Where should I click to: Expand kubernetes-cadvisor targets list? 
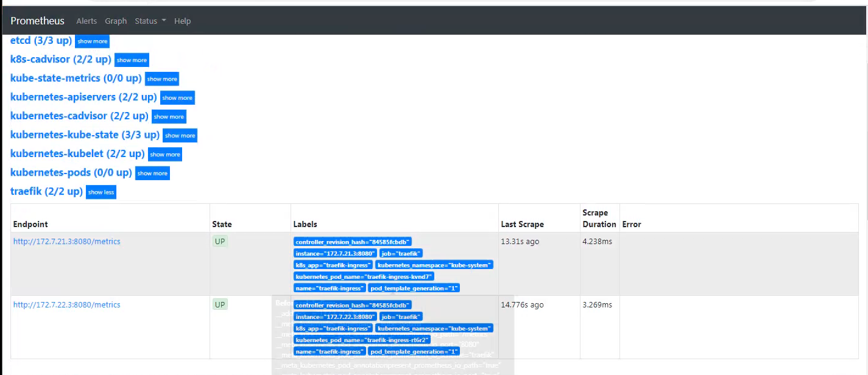(169, 117)
